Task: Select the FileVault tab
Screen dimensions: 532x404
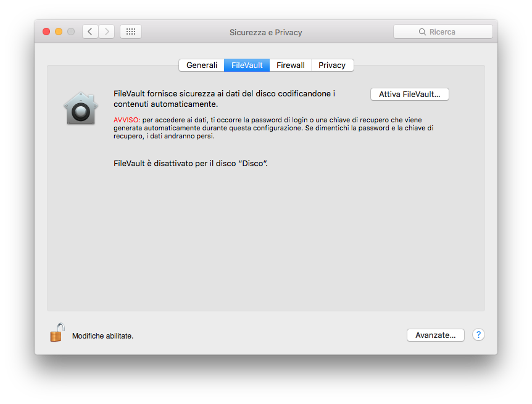Action: pyautogui.click(x=247, y=65)
